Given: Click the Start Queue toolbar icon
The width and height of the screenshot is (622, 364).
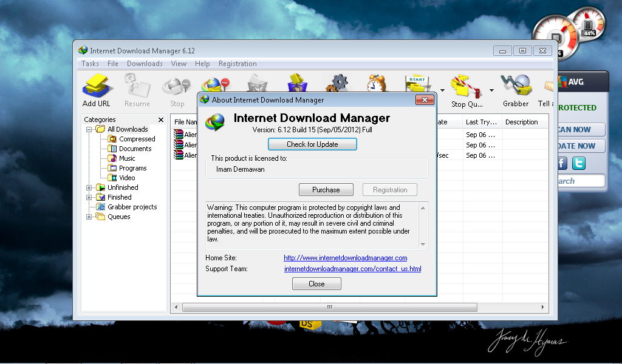Looking at the screenshot, I should pos(417,84).
